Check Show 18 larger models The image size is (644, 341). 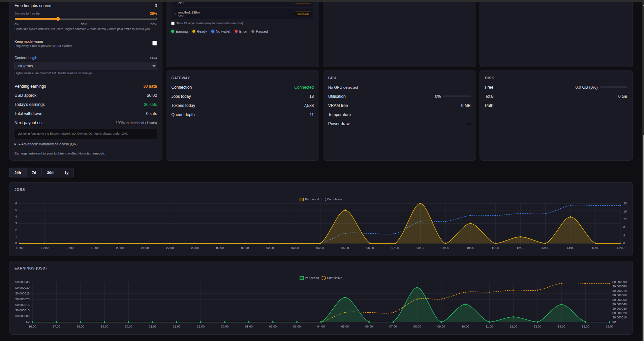[x=173, y=23]
